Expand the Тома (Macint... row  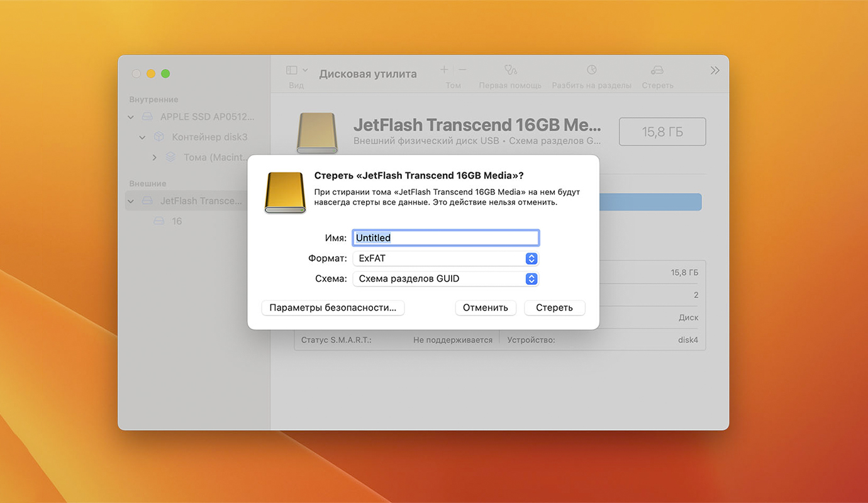coord(154,157)
